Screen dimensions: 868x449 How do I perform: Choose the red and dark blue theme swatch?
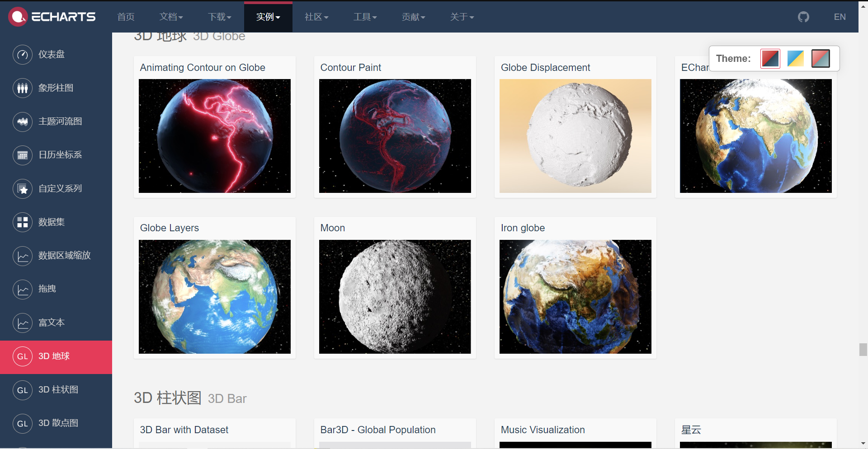pos(770,59)
